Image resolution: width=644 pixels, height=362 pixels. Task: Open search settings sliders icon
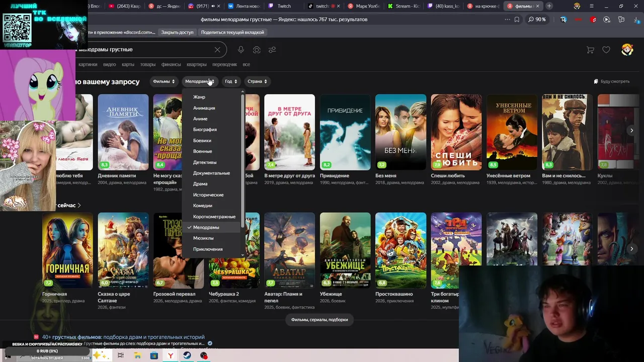click(272, 50)
